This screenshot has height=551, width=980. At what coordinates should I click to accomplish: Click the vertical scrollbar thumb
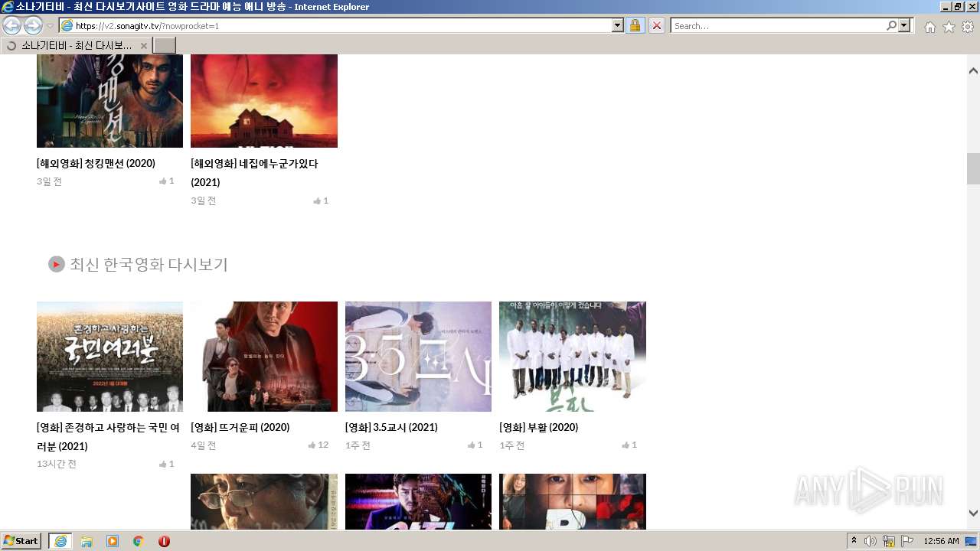973,168
